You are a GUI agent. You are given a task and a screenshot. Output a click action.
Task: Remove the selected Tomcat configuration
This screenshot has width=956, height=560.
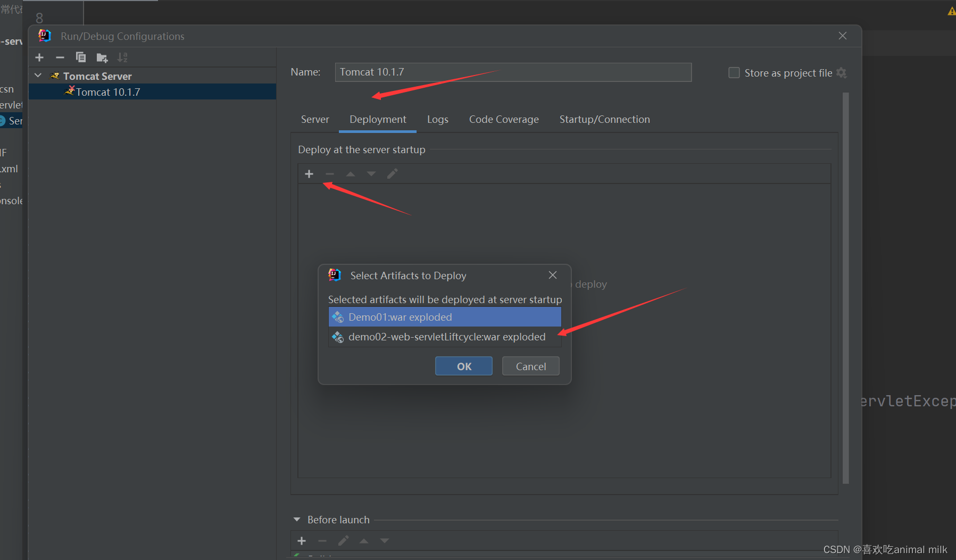click(60, 57)
